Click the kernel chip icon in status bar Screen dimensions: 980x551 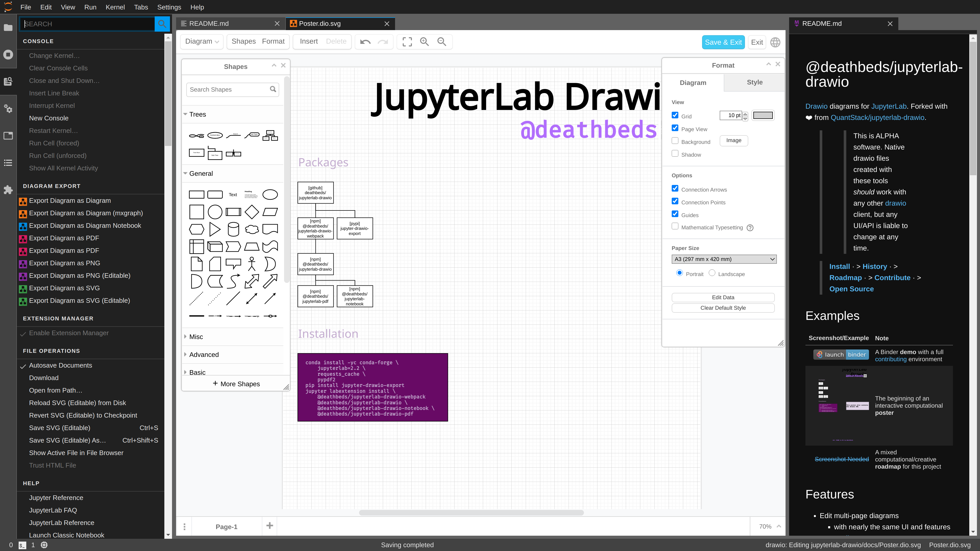(44, 545)
